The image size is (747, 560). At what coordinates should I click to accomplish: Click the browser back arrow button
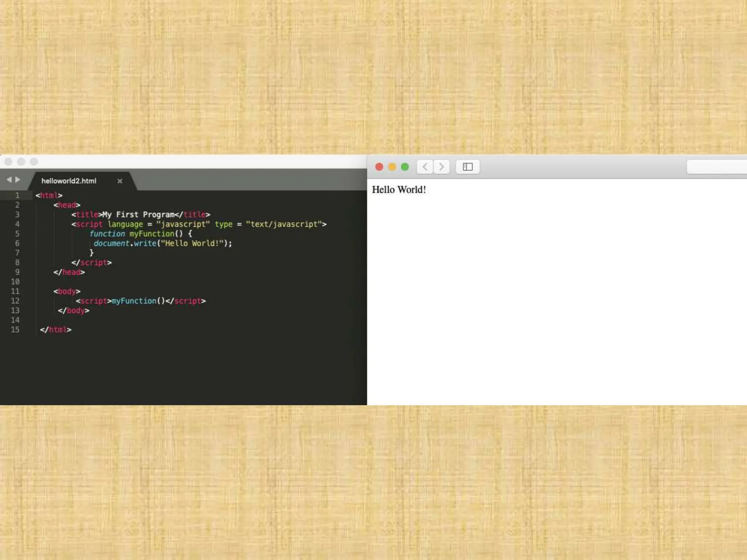tap(425, 167)
